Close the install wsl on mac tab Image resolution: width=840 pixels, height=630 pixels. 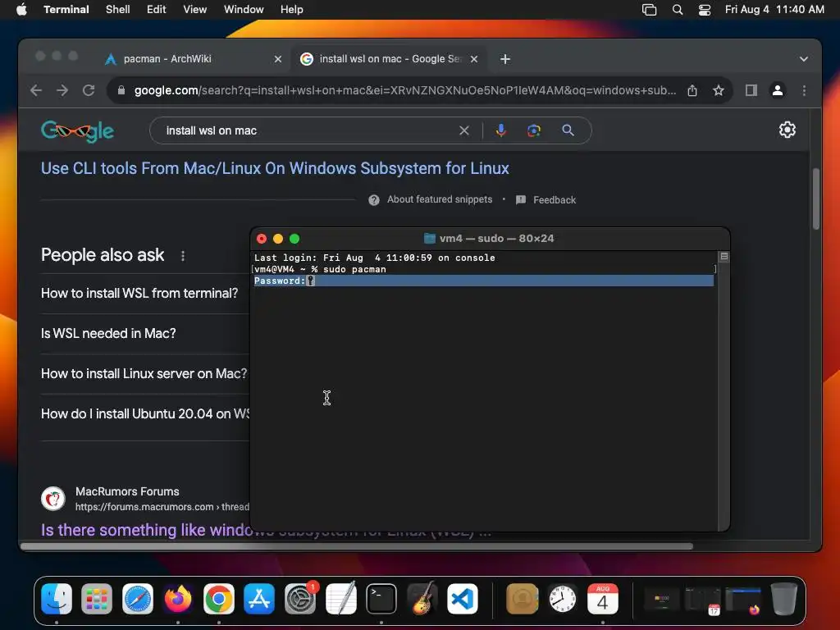point(474,59)
